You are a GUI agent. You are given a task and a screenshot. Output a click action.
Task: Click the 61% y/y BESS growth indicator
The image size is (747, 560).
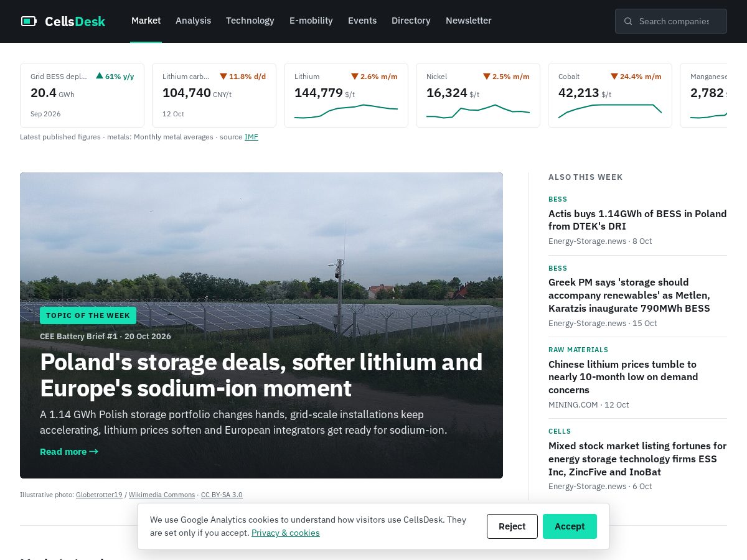(x=115, y=77)
